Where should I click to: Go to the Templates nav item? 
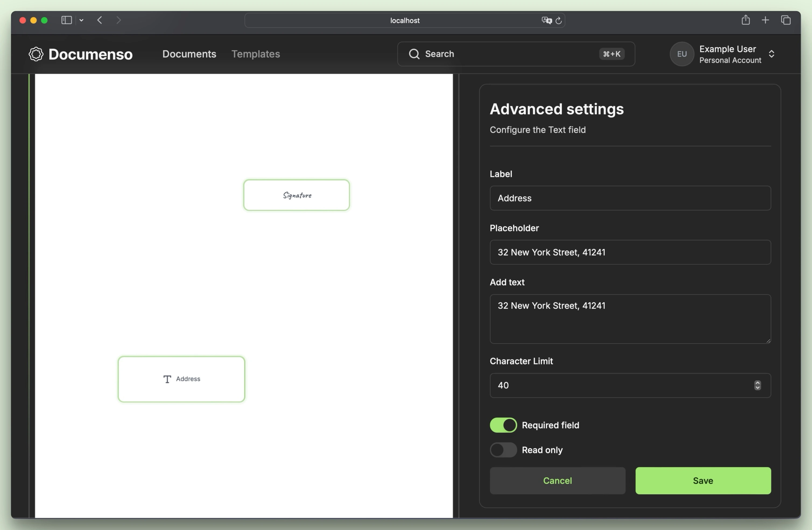click(x=255, y=54)
